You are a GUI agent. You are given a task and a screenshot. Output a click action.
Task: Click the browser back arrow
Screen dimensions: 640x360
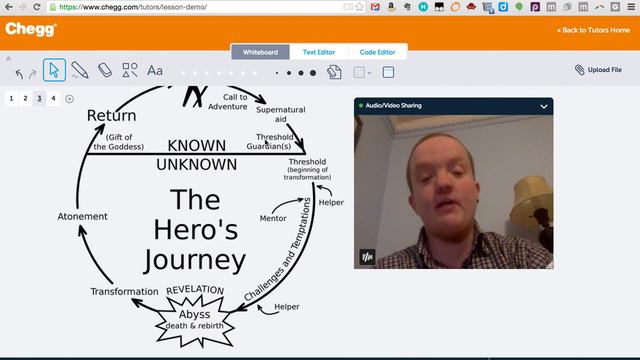pyautogui.click(x=9, y=7)
